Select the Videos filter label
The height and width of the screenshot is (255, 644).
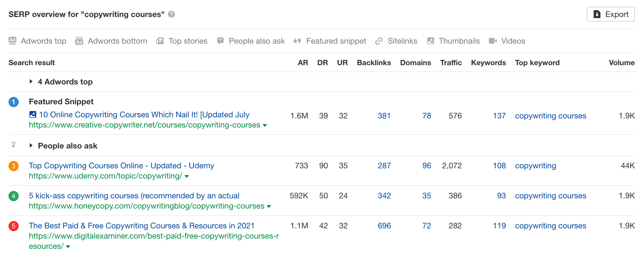(x=513, y=41)
